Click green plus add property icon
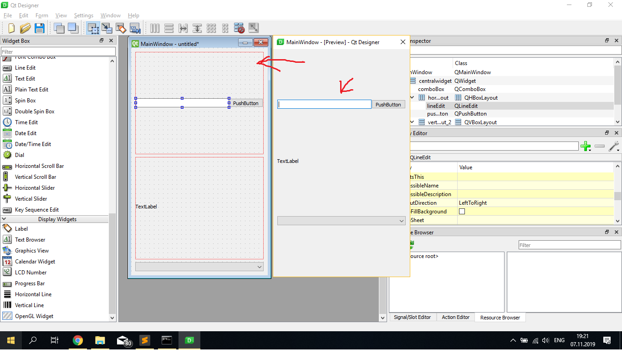622x364 pixels. [586, 146]
